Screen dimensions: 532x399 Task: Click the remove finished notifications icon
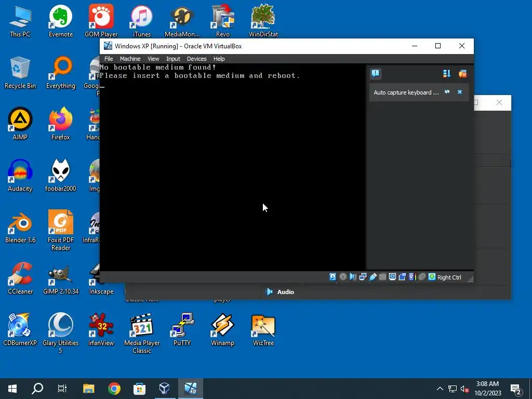coord(462,74)
